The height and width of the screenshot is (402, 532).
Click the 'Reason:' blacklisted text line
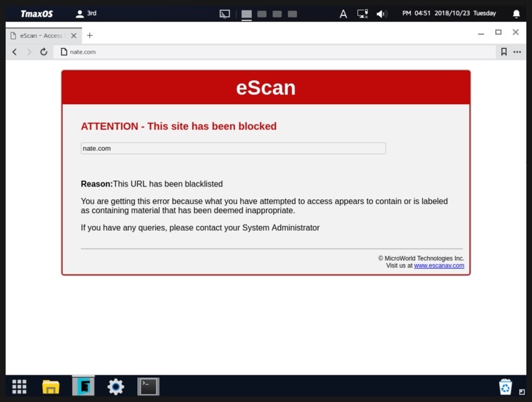[152, 184]
